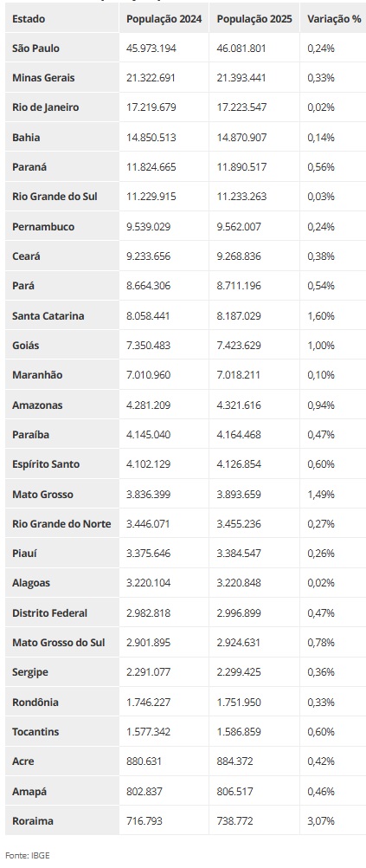Click the População 2025 column header
Viewport: 366px width, 868px height.
254,19
